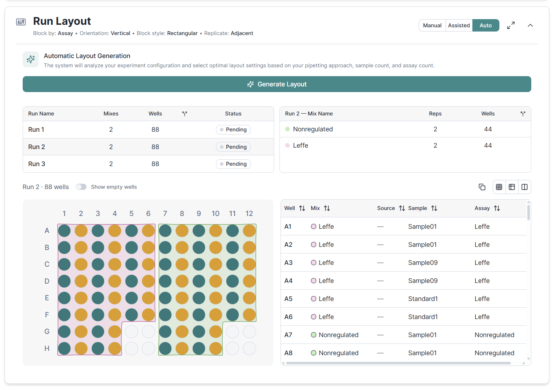Switch layout mode to Assisted
555x392 pixels.
pyautogui.click(x=459, y=25)
